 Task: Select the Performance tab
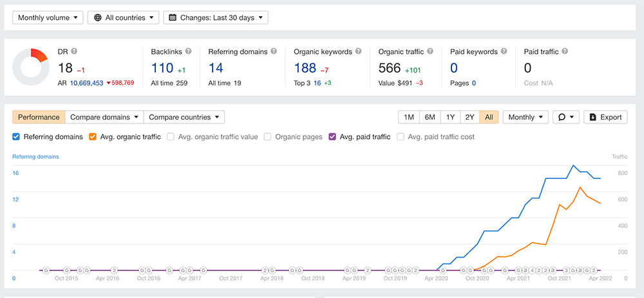pos(39,117)
